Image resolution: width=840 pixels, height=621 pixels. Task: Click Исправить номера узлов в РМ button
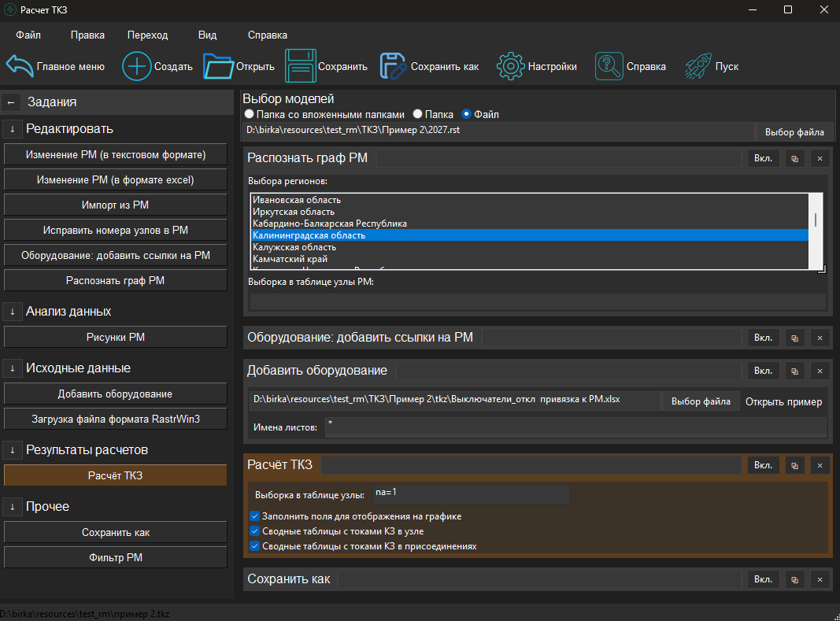point(116,231)
